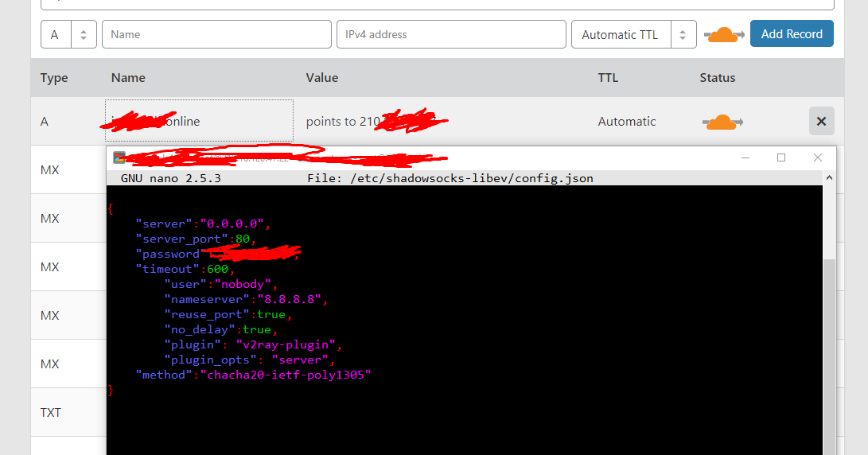
Task: Click the terminal scrollbar up arrow
Action: pos(829,177)
